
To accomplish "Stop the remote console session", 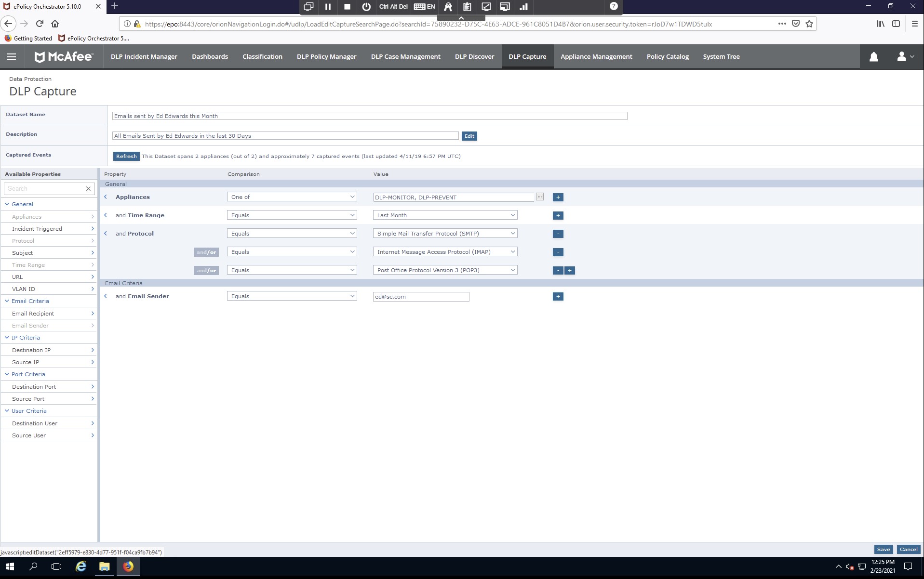I will (x=347, y=7).
